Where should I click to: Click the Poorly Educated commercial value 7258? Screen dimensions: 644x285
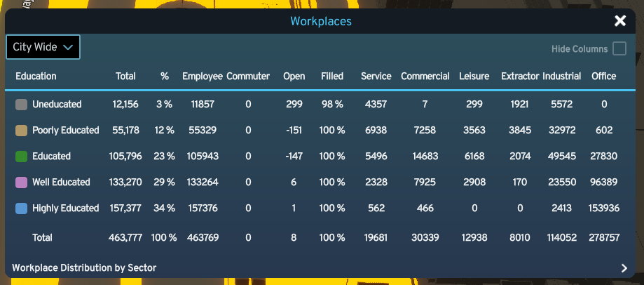click(x=425, y=131)
